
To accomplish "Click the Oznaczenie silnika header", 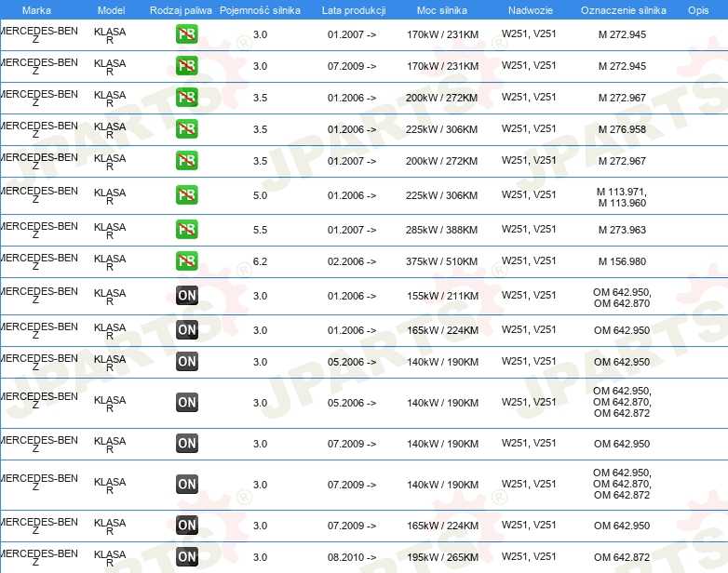I will [x=623, y=10].
